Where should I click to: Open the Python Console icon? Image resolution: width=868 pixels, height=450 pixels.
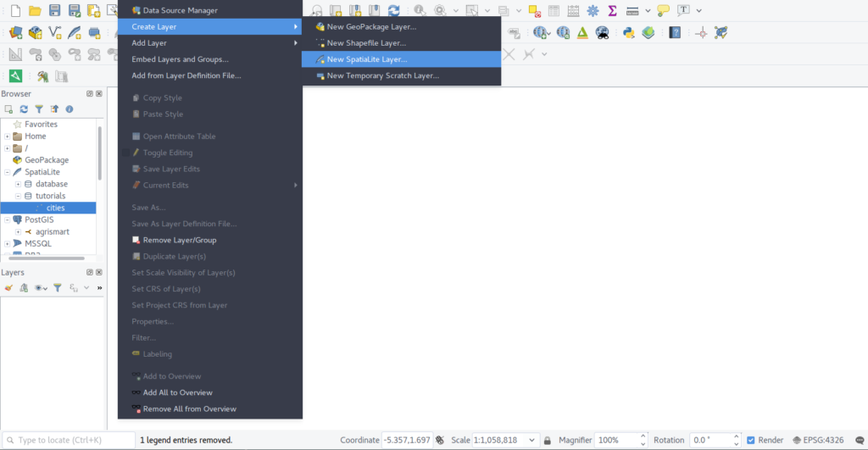pos(628,33)
